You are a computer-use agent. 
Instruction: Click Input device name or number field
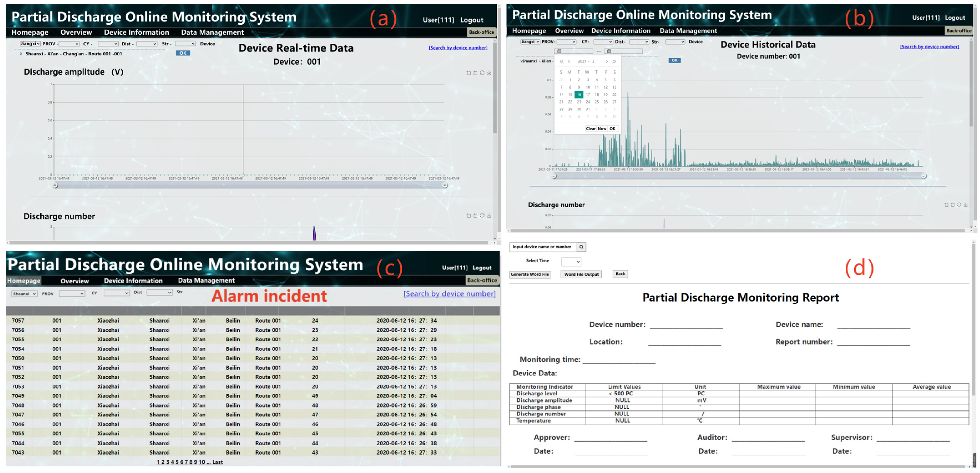(x=542, y=247)
